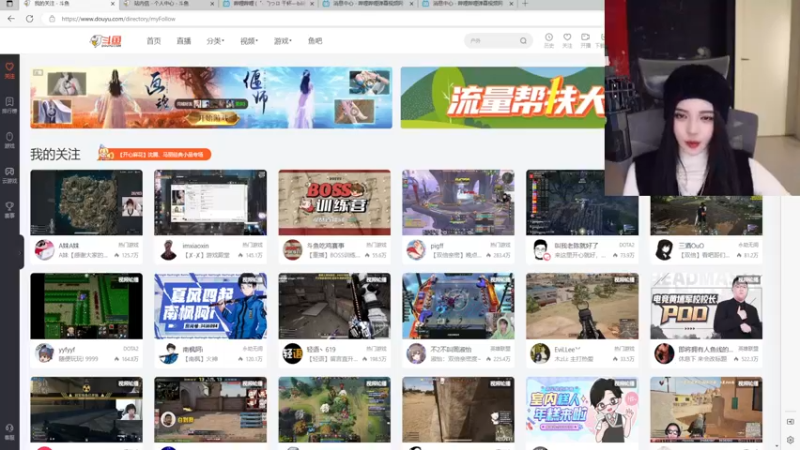The height and width of the screenshot is (450, 800).
Task: Open streamer name link yyfyyf
Action: click(x=67, y=349)
